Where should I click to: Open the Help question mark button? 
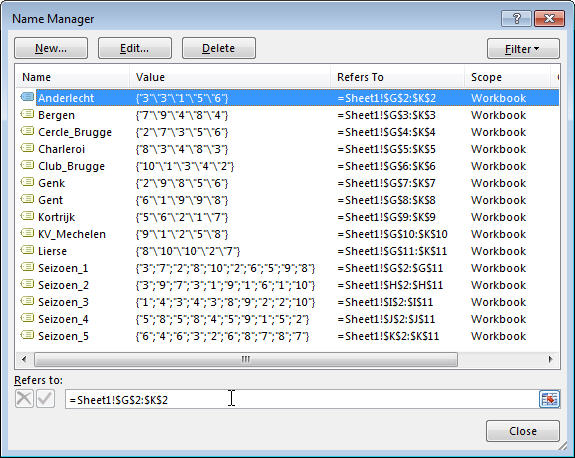pyautogui.click(x=516, y=18)
